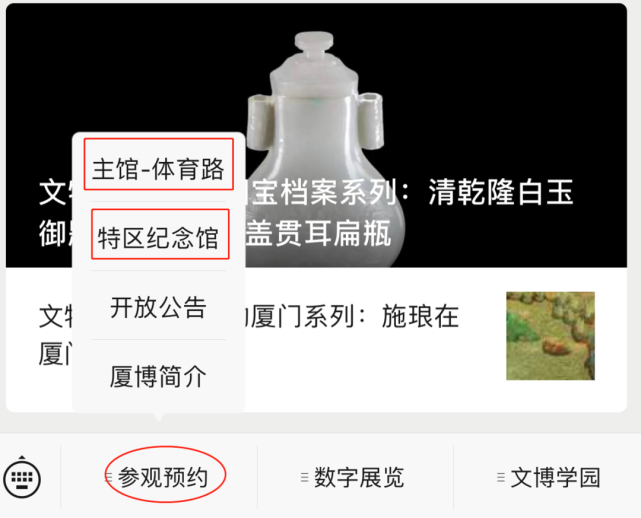The width and height of the screenshot is (641, 518).
Task: Open article thumbnail with green painting
Action: (x=550, y=336)
